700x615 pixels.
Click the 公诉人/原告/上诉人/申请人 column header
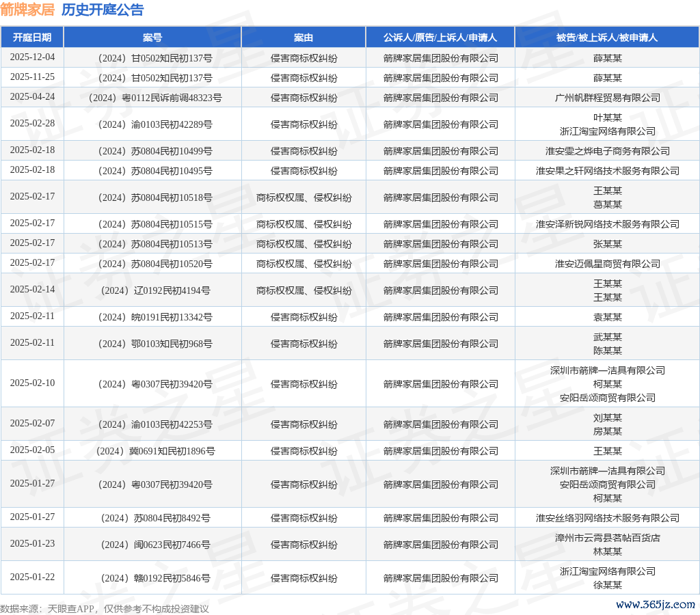tap(440, 38)
